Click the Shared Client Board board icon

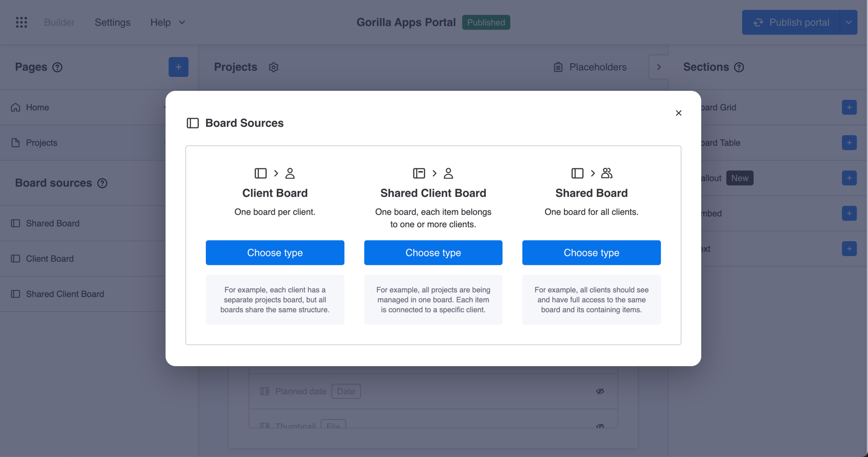(419, 173)
